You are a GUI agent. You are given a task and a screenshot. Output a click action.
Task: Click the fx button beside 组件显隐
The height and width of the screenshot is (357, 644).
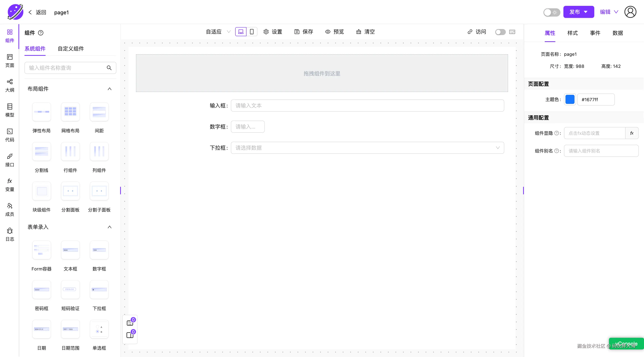pyautogui.click(x=632, y=133)
